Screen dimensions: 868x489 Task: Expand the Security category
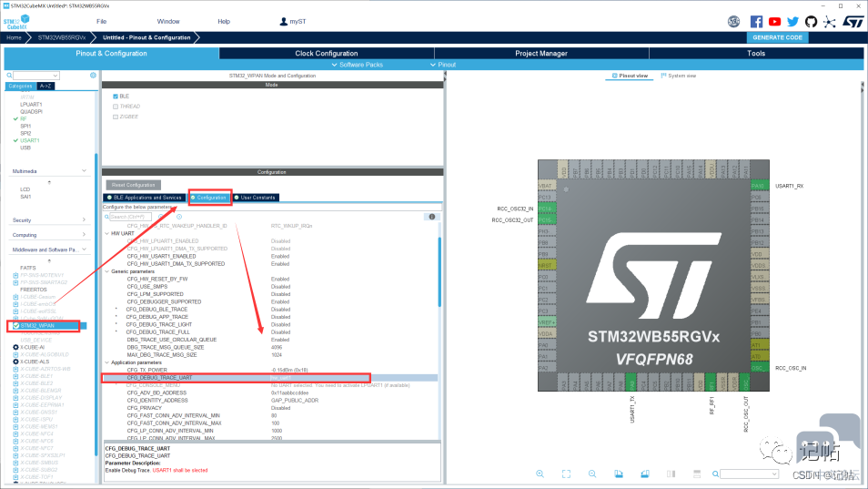pyautogui.click(x=84, y=219)
